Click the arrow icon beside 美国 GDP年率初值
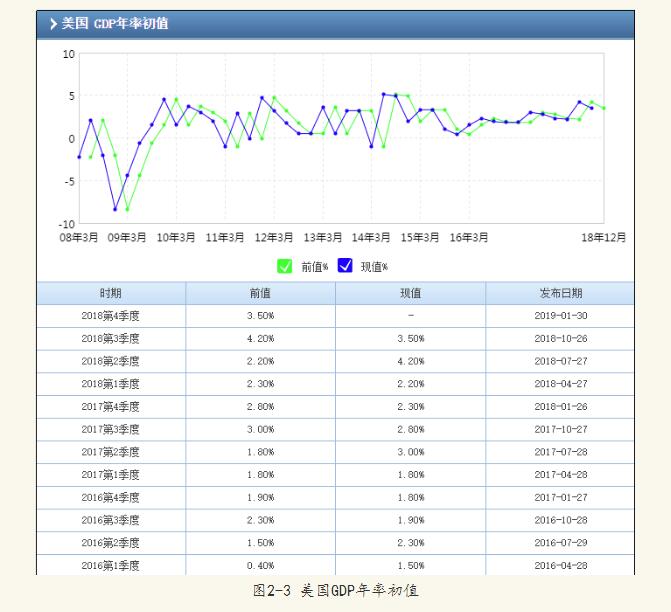 tap(53, 24)
